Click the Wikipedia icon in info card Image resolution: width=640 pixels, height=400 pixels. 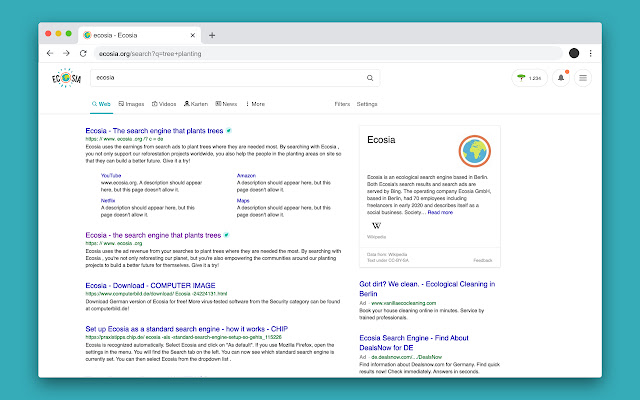[x=375, y=227]
